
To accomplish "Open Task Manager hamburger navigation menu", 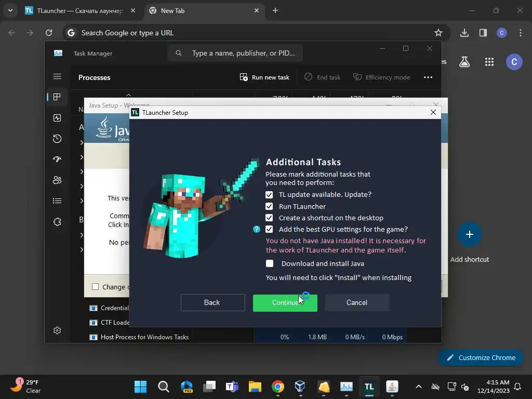I will click(57, 76).
